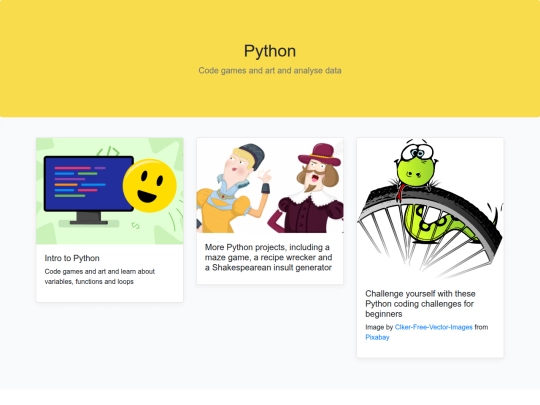Select the green snake on wheel image

pyautogui.click(x=430, y=208)
